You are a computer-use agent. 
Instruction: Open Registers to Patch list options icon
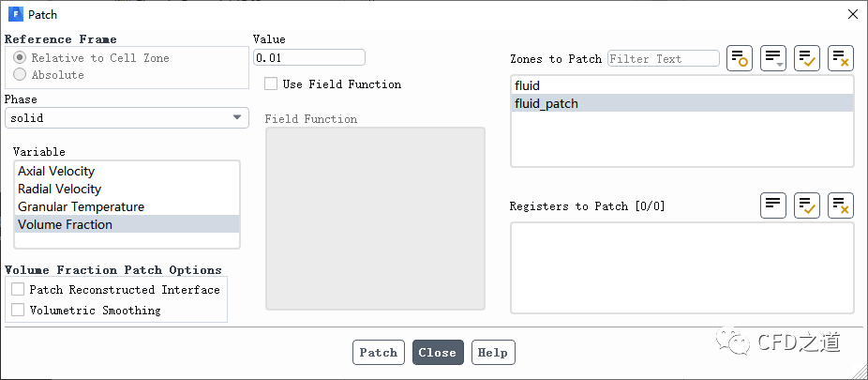coord(773,205)
